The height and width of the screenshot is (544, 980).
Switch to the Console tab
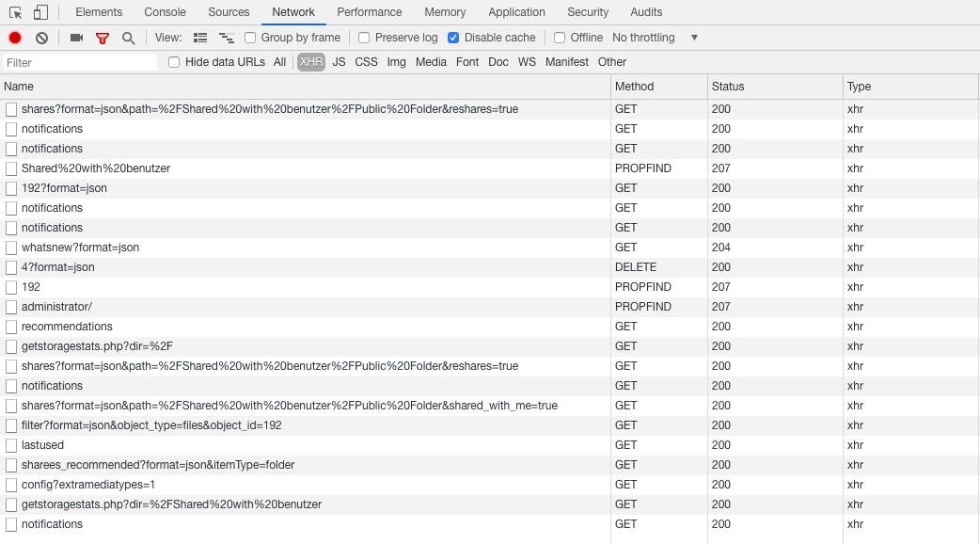point(165,12)
